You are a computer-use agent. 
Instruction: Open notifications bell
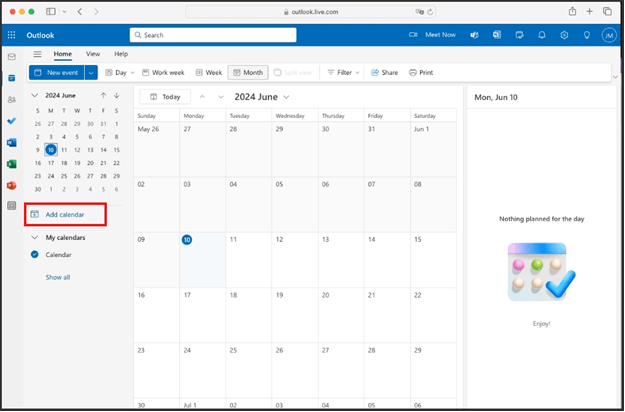tap(542, 35)
